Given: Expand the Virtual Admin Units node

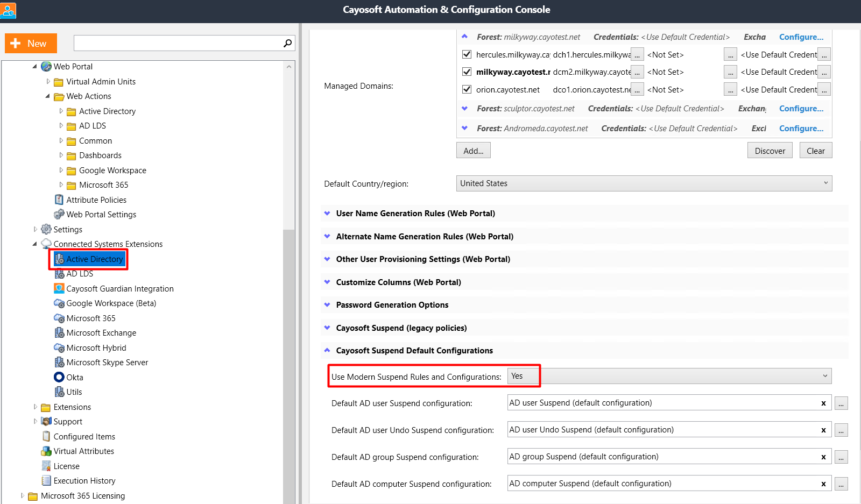Looking at the screenshot, I should (x=48, y=82).
